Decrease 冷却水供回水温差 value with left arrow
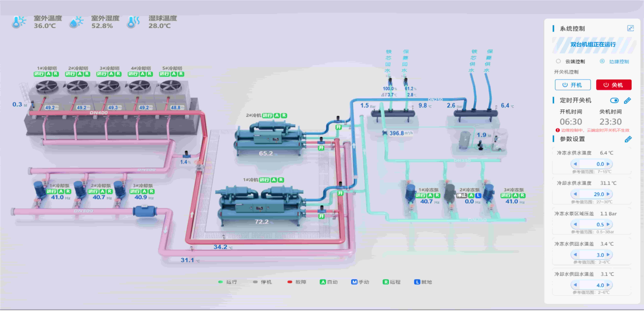 (x=575, y=285)
